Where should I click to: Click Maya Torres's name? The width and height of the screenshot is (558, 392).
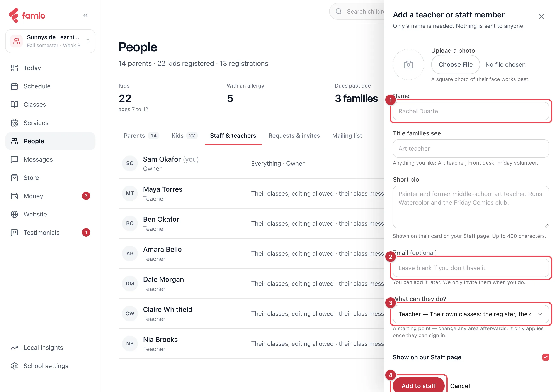[x=163, y=189]
